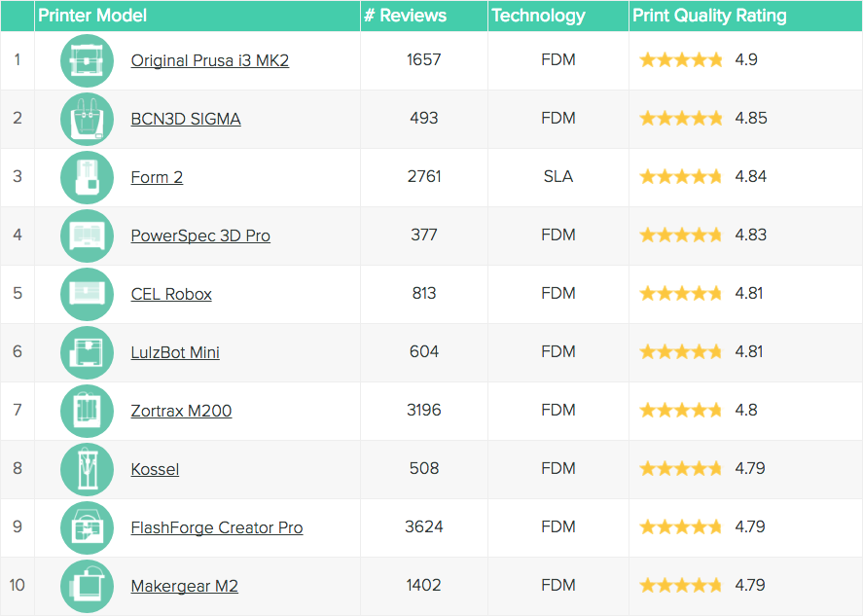The height and width of the screenshot is (616, 863).
Task: Click the 377 reviews cell
Action: [x=424, y=235]
